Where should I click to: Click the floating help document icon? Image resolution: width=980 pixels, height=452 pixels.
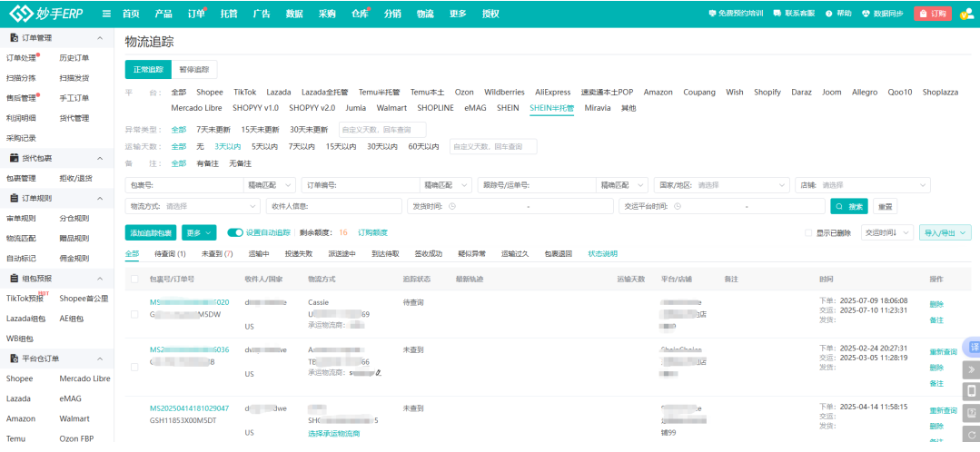[x=972, y=413]
